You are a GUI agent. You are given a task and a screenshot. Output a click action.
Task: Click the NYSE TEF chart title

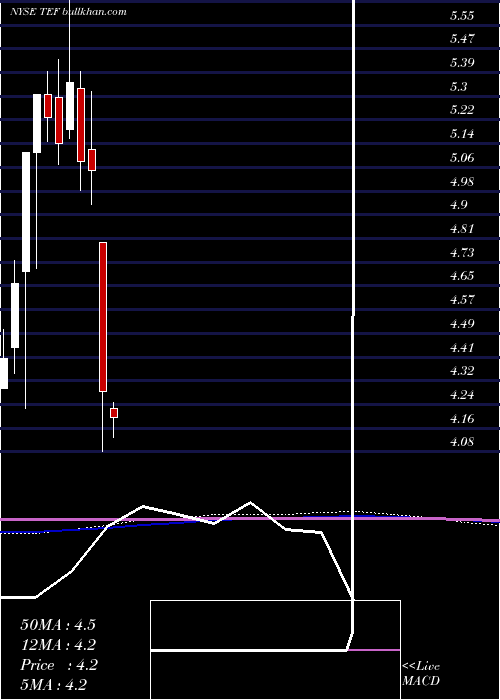tap(68, 12)
